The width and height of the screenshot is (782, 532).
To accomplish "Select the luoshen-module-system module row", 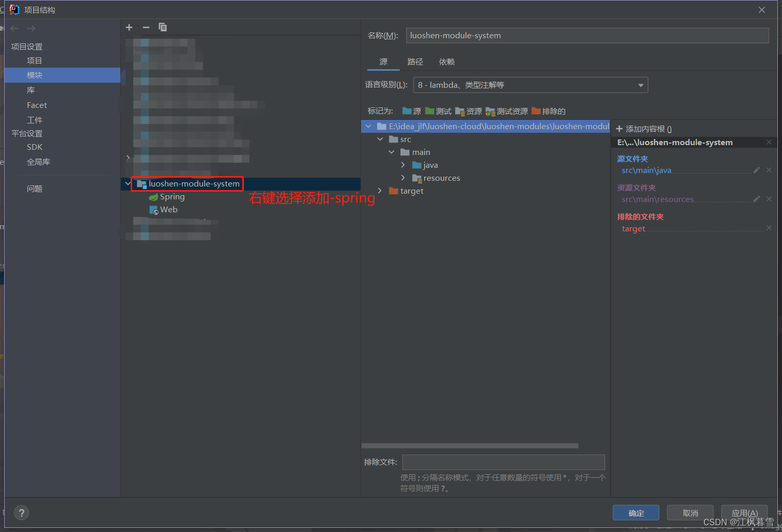I will point(241,184).
